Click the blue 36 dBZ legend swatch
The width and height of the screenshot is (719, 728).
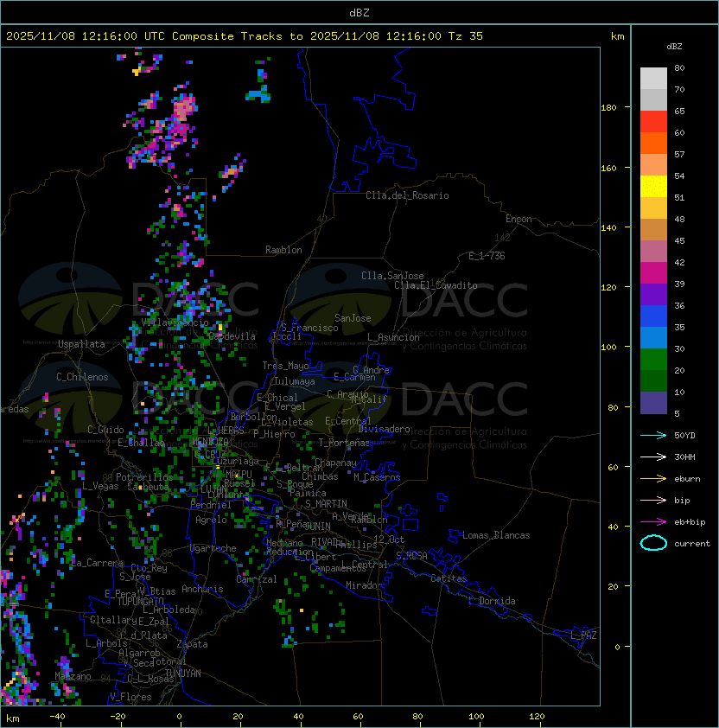point(653,316)
